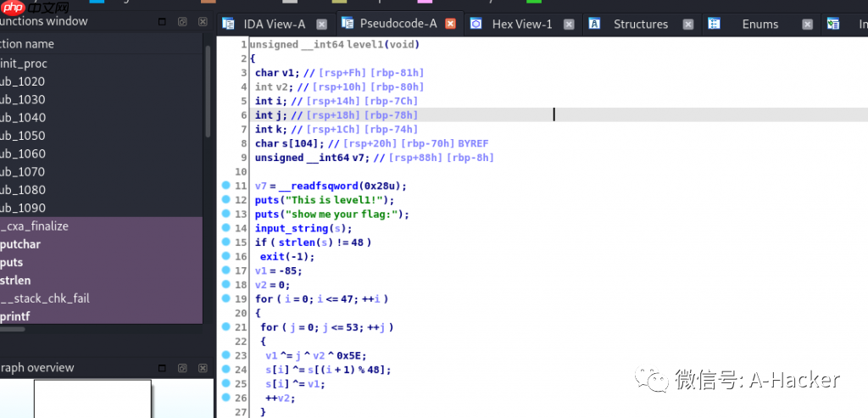Open the Hex View-1 tab
Viewport: 868px width, 418px height.
(522, 25)
